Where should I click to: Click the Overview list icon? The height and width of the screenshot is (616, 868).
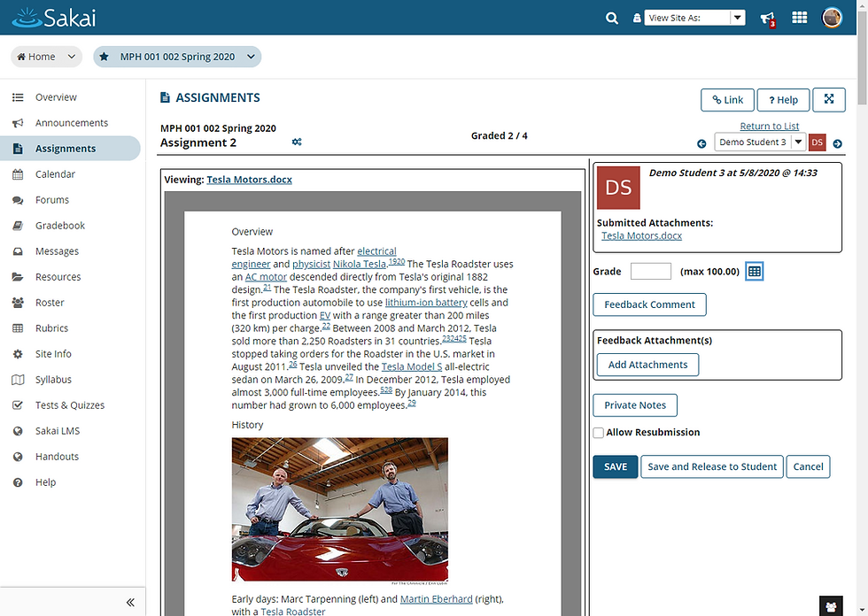pyautogui.click(x=18, y=97)
